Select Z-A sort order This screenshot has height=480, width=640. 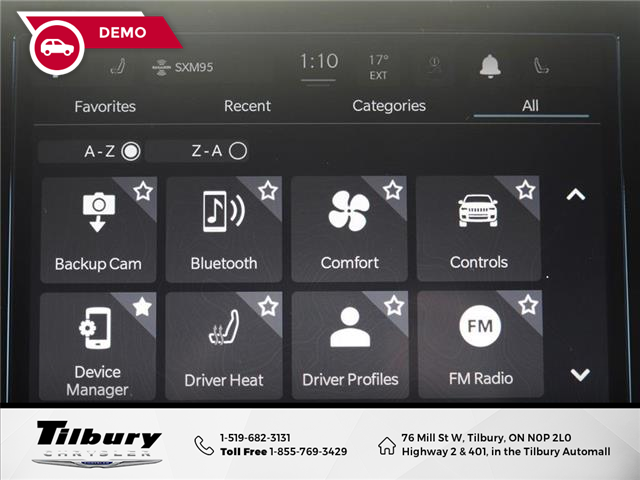(x=237, y=152)
